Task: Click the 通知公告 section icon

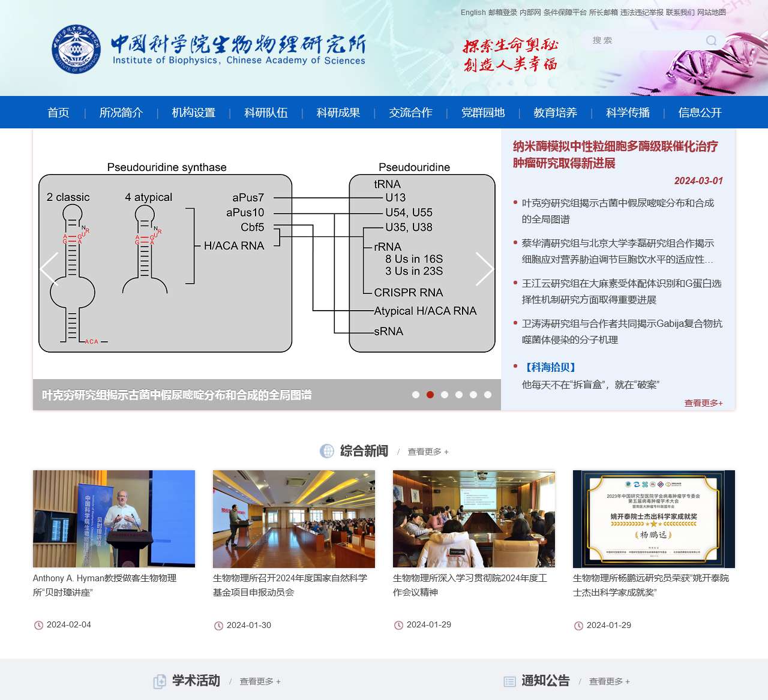Action: [x=509, y=681]
